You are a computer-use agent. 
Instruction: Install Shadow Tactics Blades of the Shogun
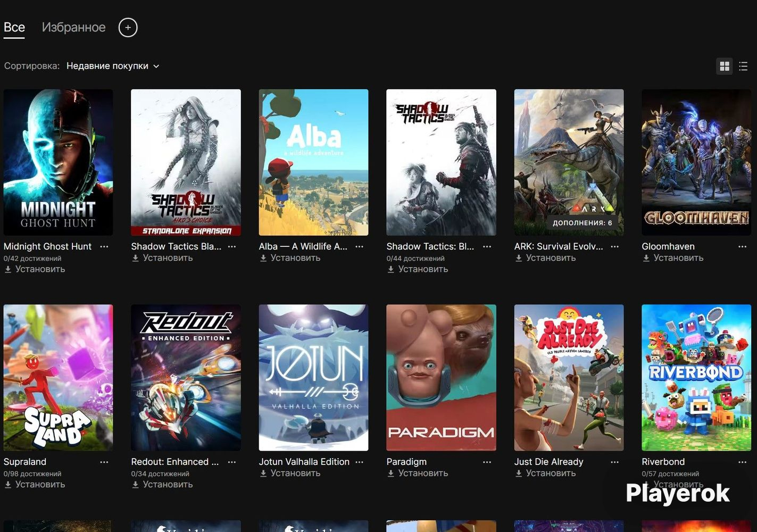point(418,269)
